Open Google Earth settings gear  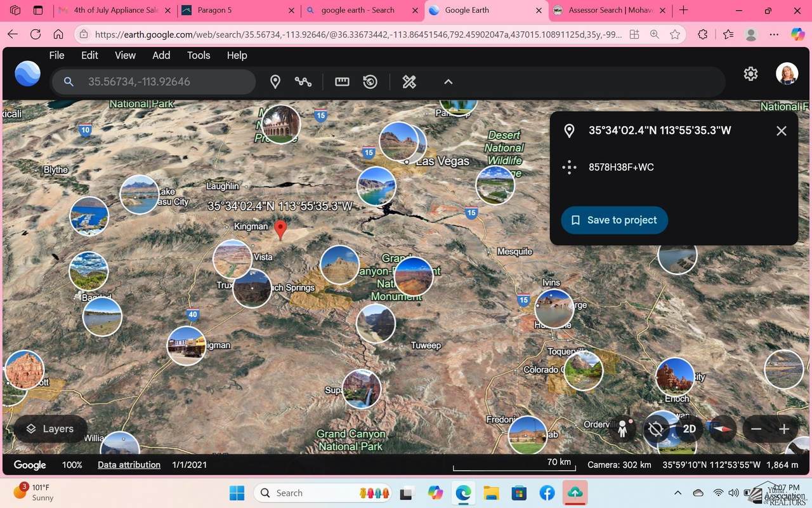click(750, 74)
